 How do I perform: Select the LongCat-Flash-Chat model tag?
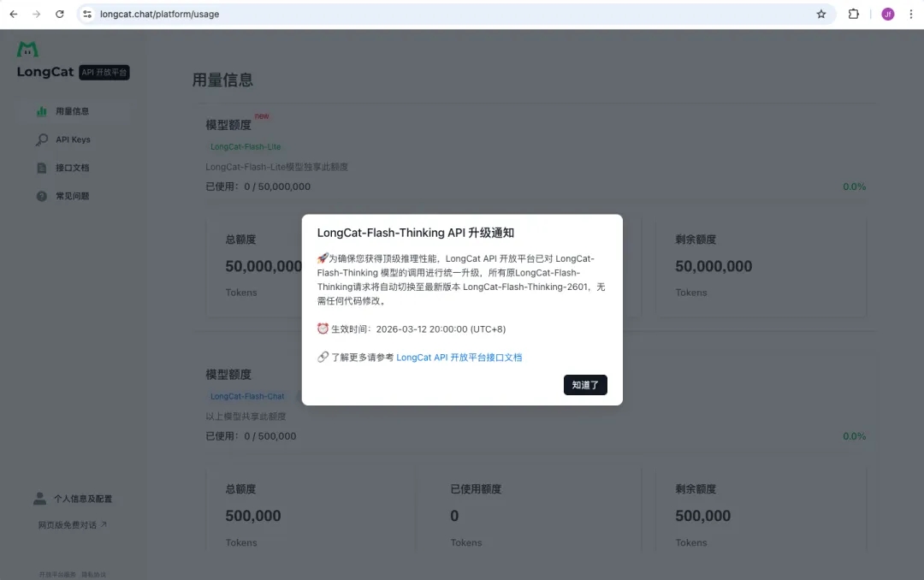coord(247,396)
